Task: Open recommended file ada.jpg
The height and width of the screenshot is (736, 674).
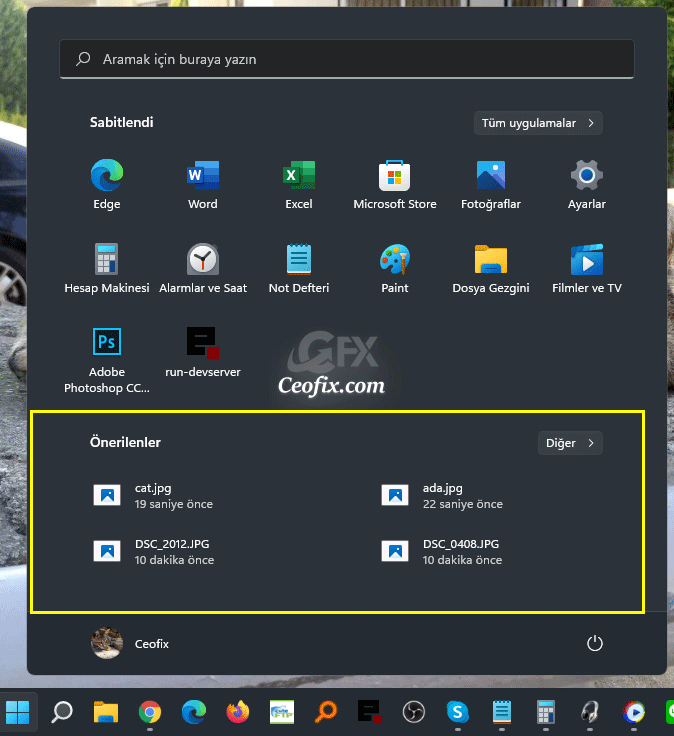Action: 442,496
